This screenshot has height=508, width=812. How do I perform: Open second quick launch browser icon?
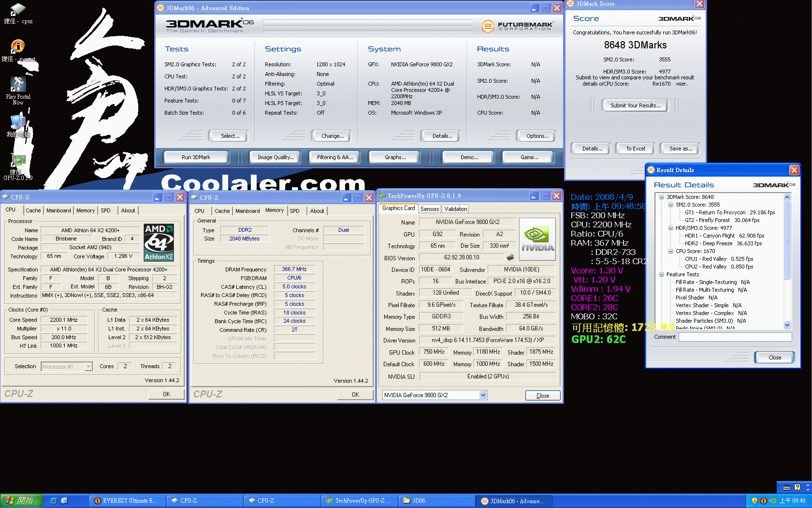(64, 501)
